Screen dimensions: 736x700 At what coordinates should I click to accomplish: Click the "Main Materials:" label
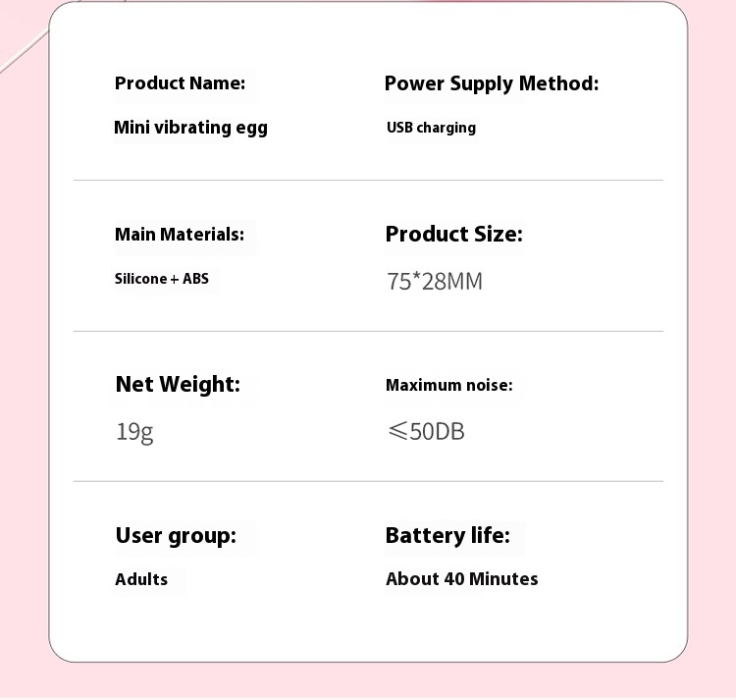(x=180, y=235)
